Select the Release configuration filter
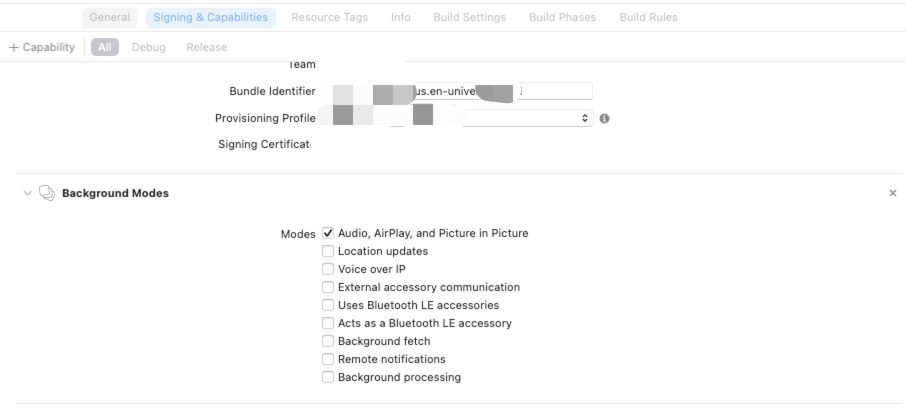The height and width of the screenshot is (410, 906). pos(206,47)
